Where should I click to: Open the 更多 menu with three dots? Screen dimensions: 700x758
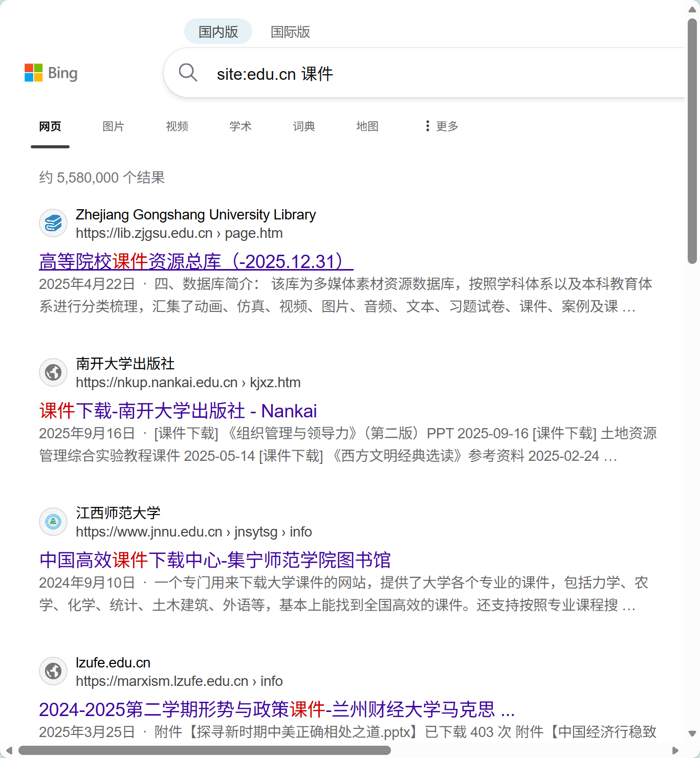(442, 126)
